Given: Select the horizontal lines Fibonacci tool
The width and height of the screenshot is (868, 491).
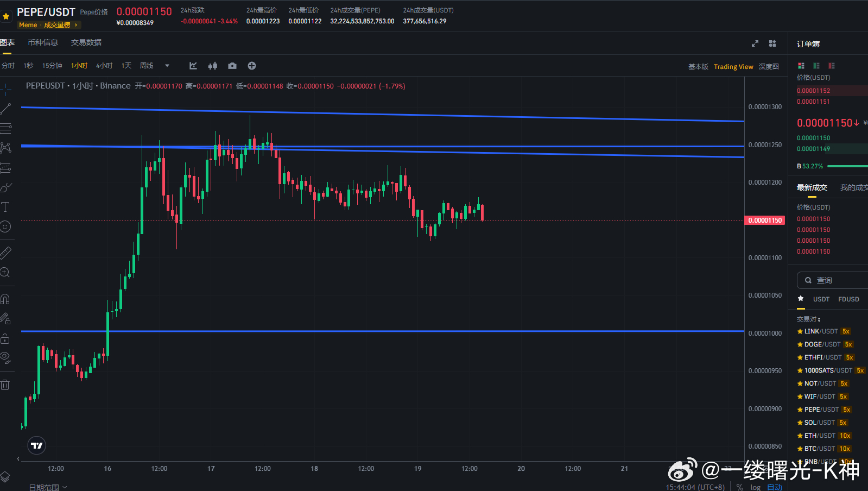Looking at the screenshot, I should coord(5,129).
